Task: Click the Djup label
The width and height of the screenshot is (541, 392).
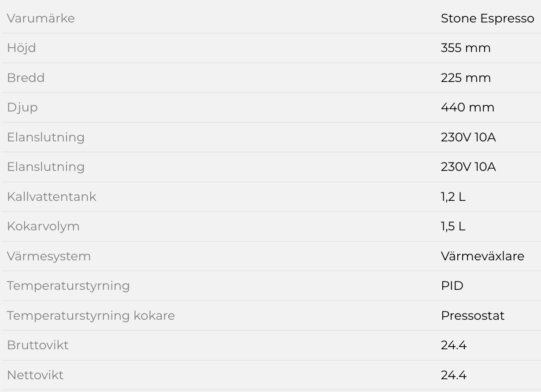Action: [22, 107]
